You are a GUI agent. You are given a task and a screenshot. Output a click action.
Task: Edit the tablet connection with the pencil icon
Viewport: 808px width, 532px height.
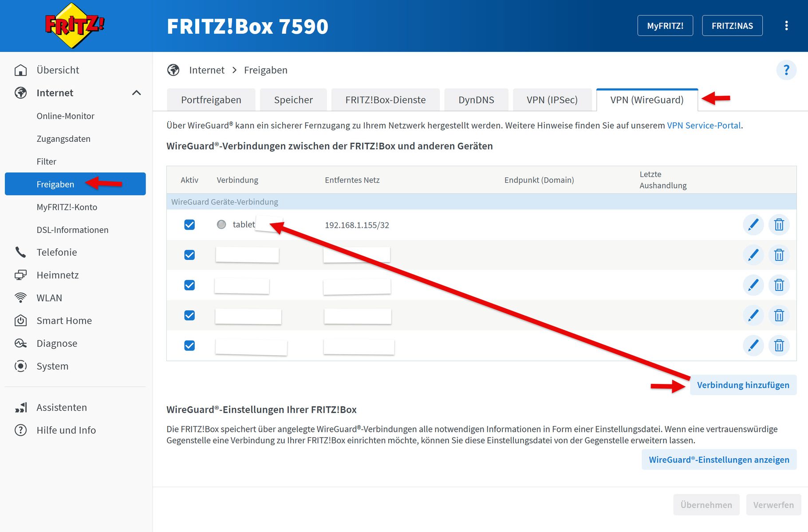point(753,225)
